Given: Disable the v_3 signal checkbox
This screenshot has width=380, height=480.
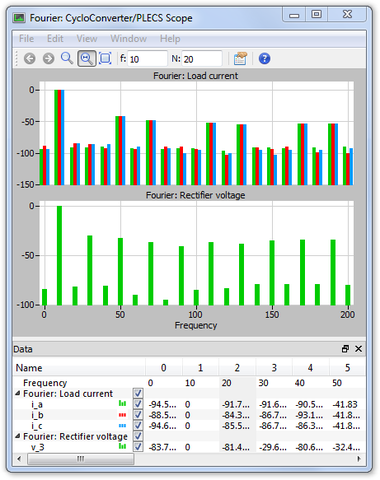Looking at the screenshot, I should coord(138,447).
